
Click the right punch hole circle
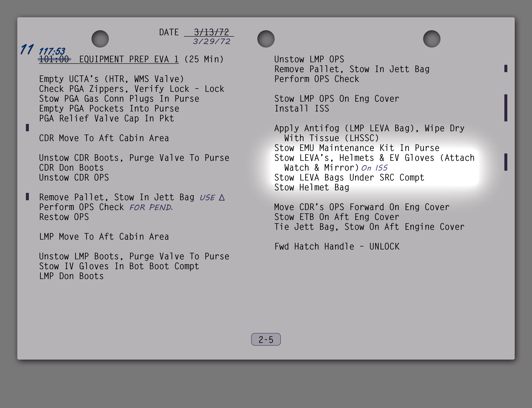coord(432,39)
